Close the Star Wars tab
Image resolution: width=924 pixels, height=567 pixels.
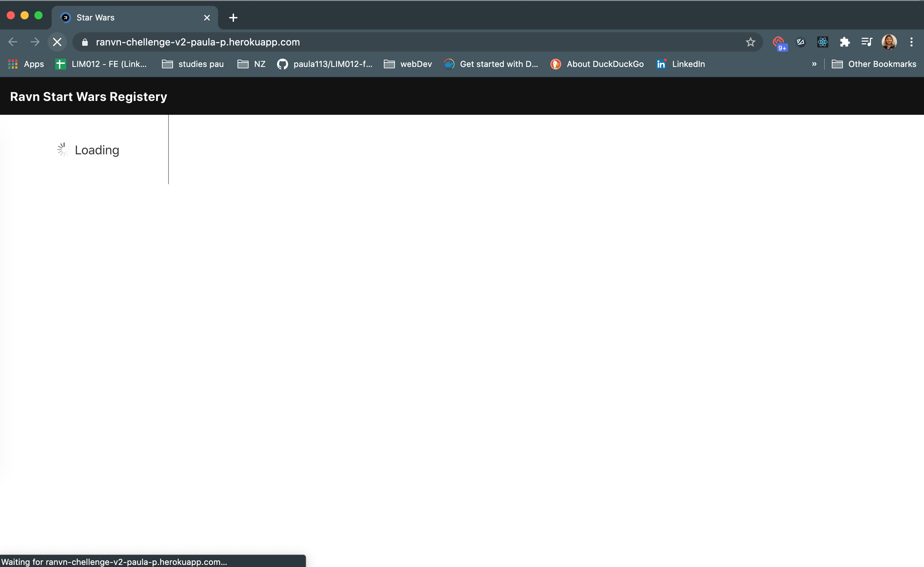(207, 18)
